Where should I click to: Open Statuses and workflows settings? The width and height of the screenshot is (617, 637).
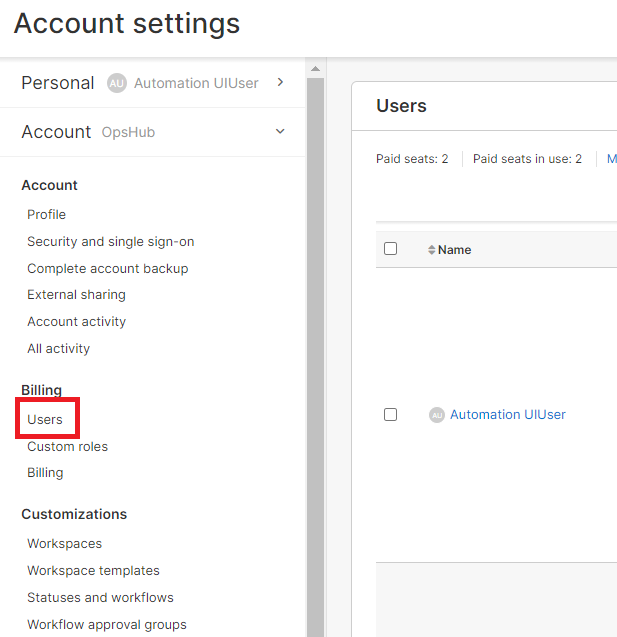tap(100, 597)
